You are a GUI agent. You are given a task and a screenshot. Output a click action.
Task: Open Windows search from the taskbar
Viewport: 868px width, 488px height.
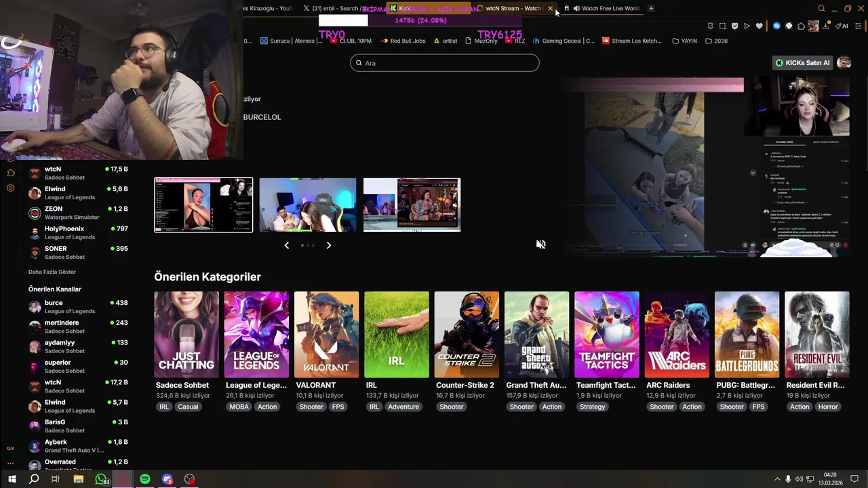(34, 479)
